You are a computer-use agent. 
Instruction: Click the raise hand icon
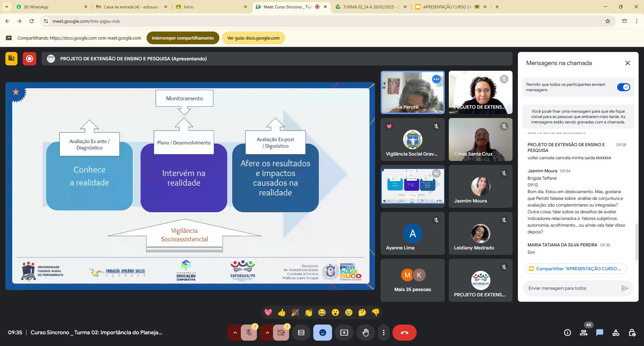(x=365, y=333)
